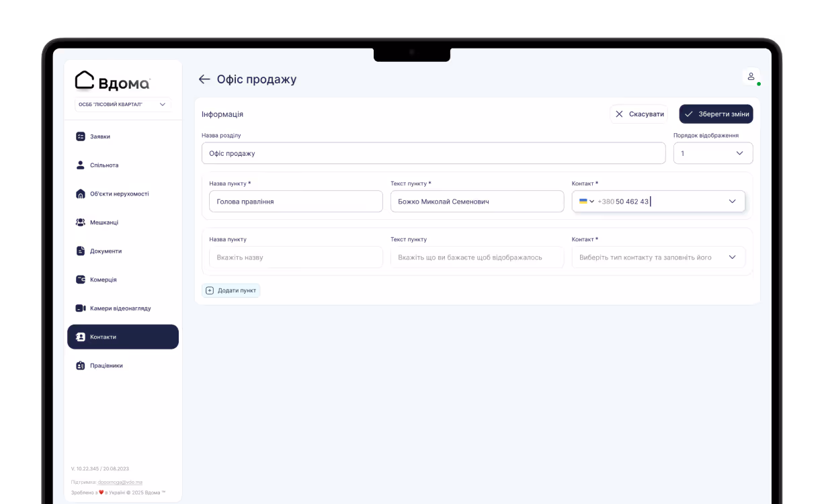Click the Спільнота person icon
Image resolution: width=826 pixels, height=504 pixels.
click(81, 165)
